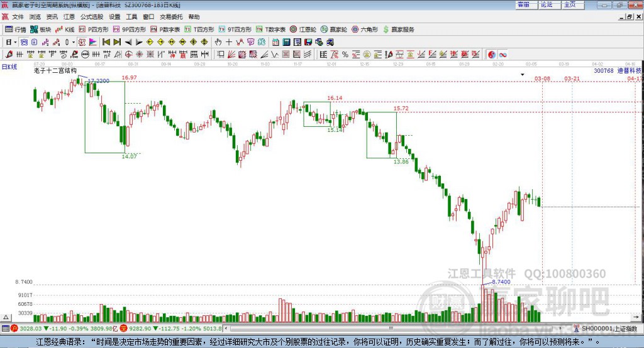The height and width of the screenshot is (348, 644).
Task: Click the black left arrow navigation icon
Action: (128, 42)
